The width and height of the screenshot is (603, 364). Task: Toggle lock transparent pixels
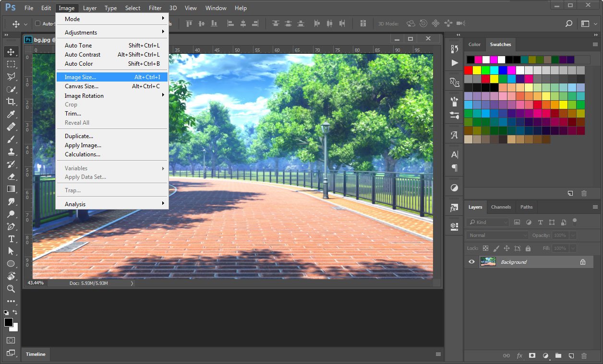click(485, 248)
